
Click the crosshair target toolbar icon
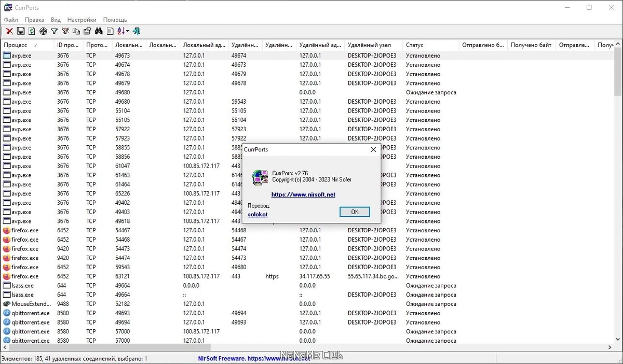(43, 31)
